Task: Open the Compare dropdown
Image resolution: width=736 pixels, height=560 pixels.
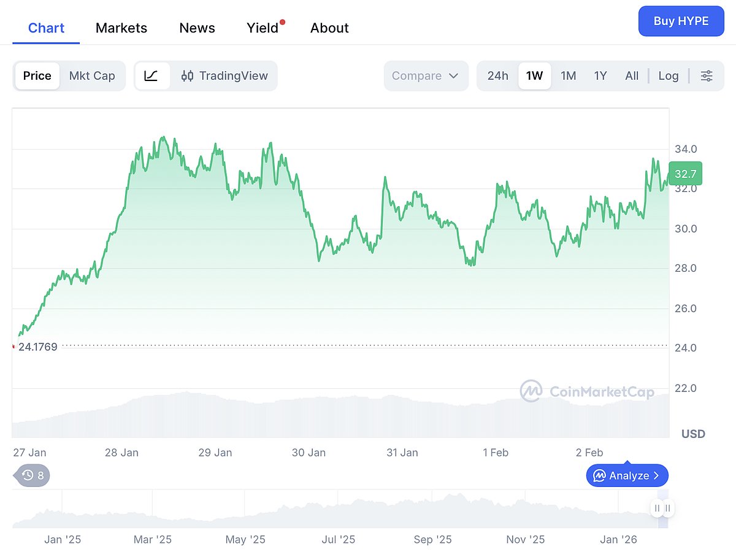Action: coord(426,75)
